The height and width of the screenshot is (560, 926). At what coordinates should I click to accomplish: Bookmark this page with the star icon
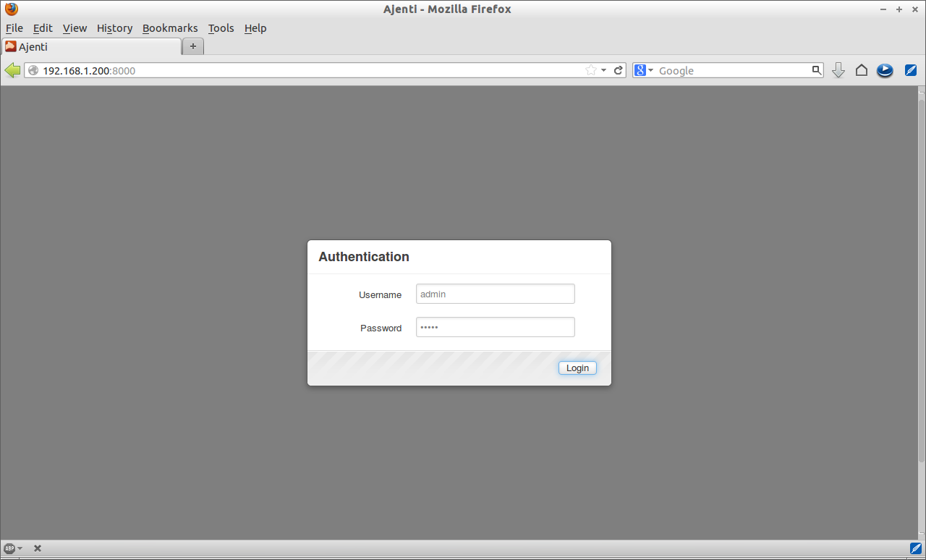(591, 70)
